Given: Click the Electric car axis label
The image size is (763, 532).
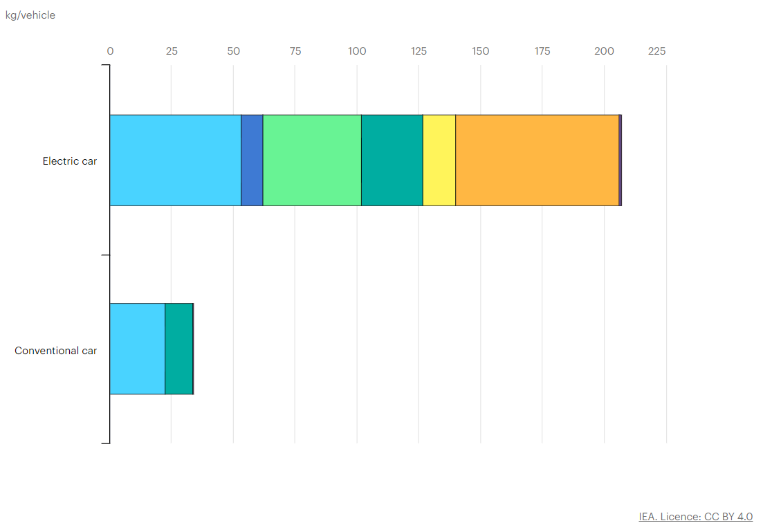Looking at the screenshot, I should [70, 161].
